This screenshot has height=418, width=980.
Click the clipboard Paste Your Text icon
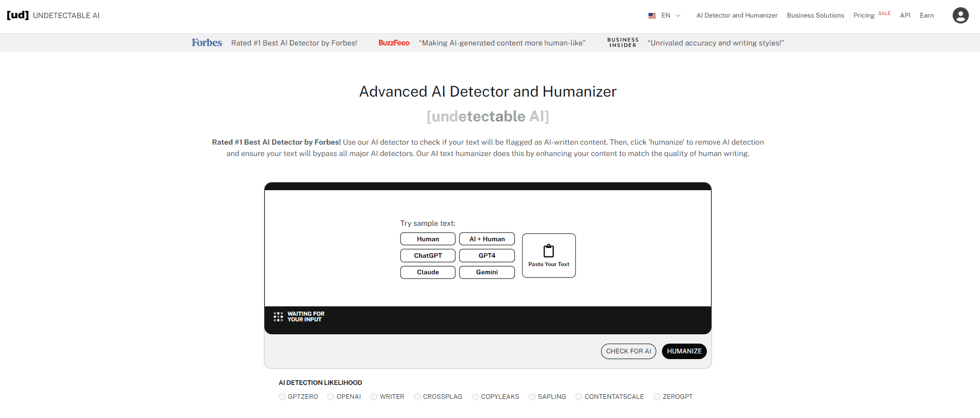click(548, 251)
